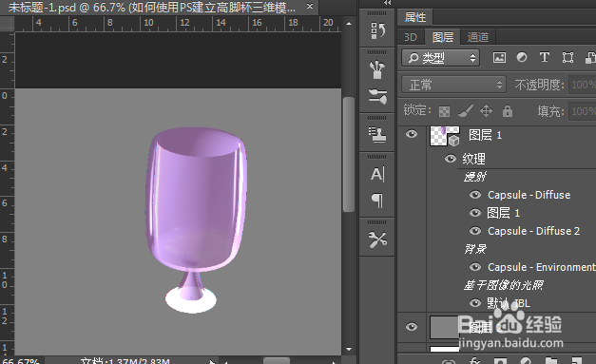Lock all padlock icon
Image resolution: width=596 pixels, height=364 pixels.
[x=508, y=111]
